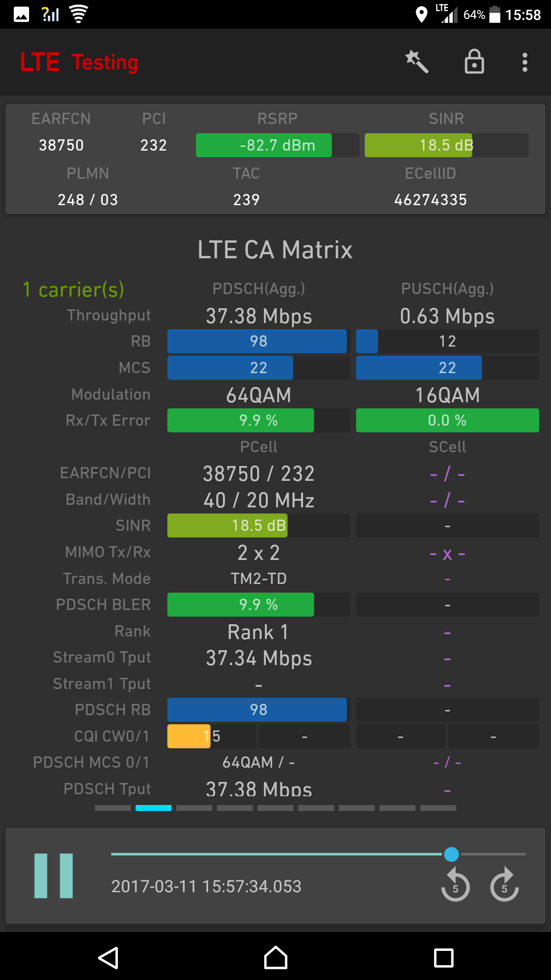Viewport: 551px width, 980px height.
Task: Switch to the first page indicator tab
Action: [113, 808]
